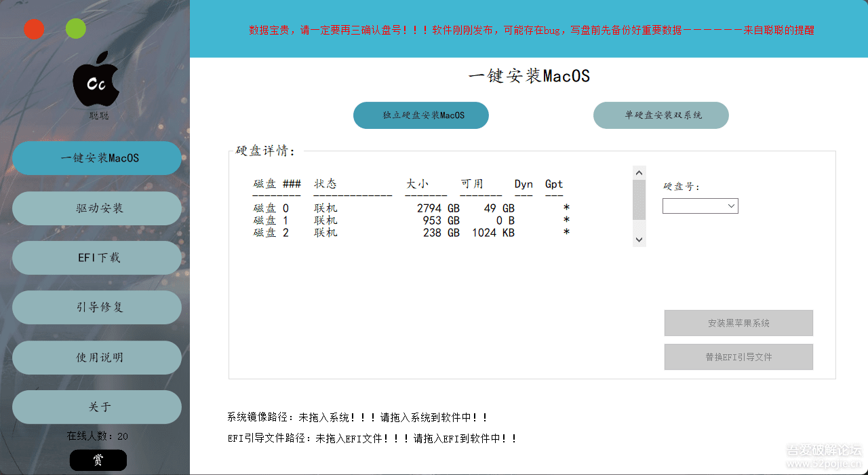Click the 238 GB size value

coord(441,233)
